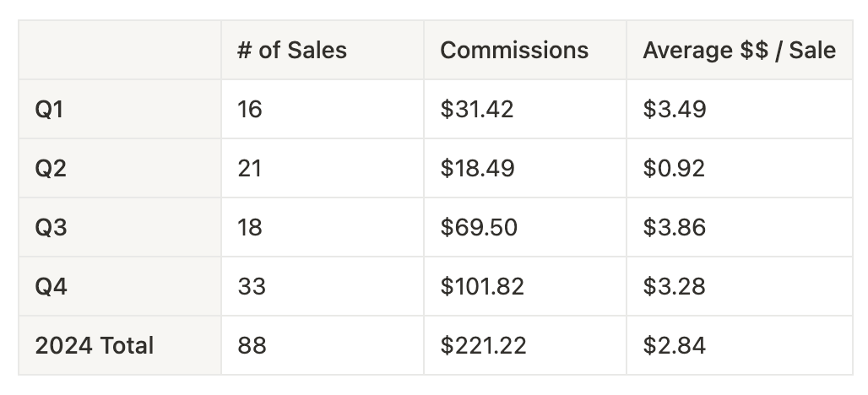Select the Q3 row label
This screenshot has height=395, width=868.
point(51,228)
